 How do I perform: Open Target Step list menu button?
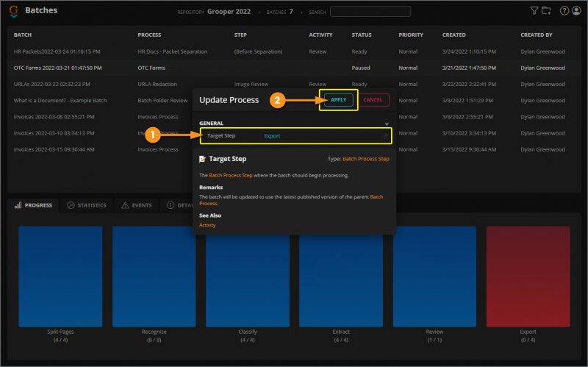tap(385, 136)
